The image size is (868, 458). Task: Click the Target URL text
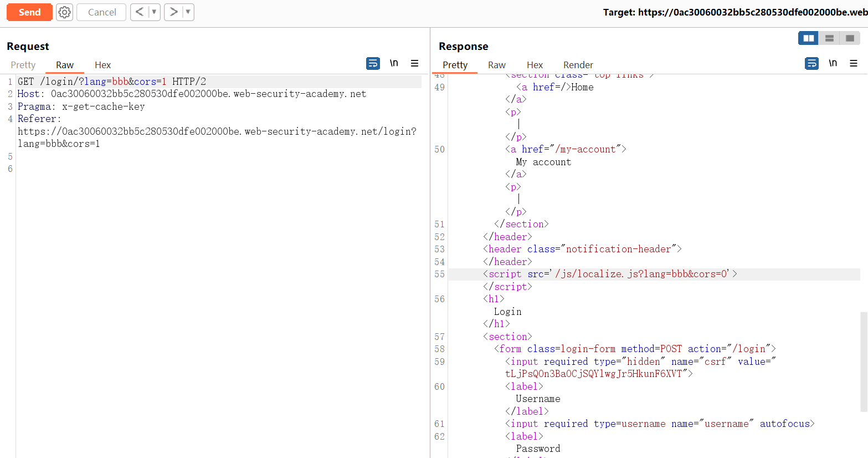tap(735, 12)
